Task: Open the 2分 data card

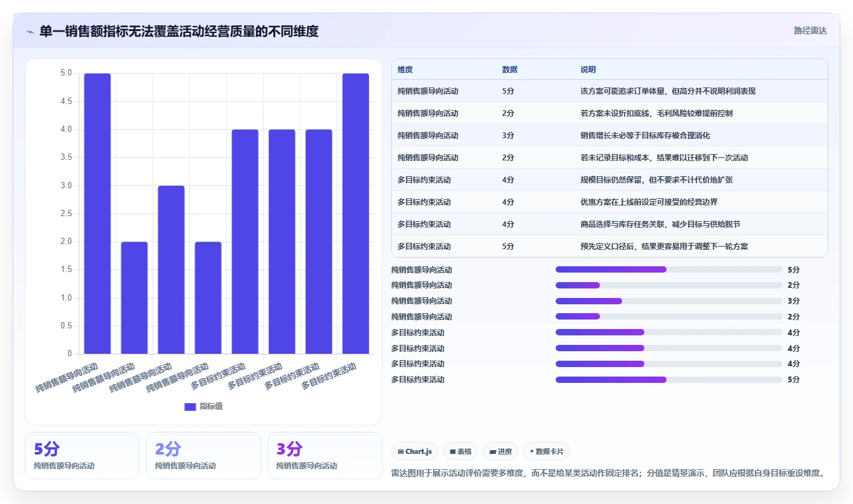Action: (204, 455)
